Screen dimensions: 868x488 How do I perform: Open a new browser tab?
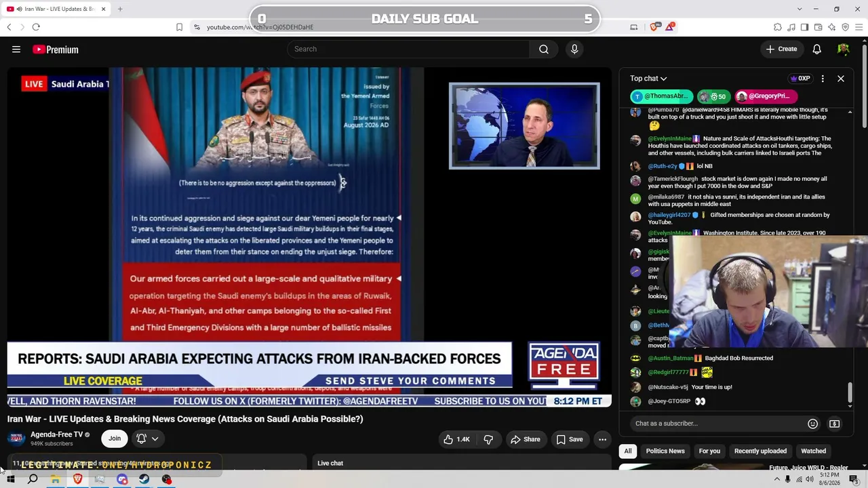(120, 9)
